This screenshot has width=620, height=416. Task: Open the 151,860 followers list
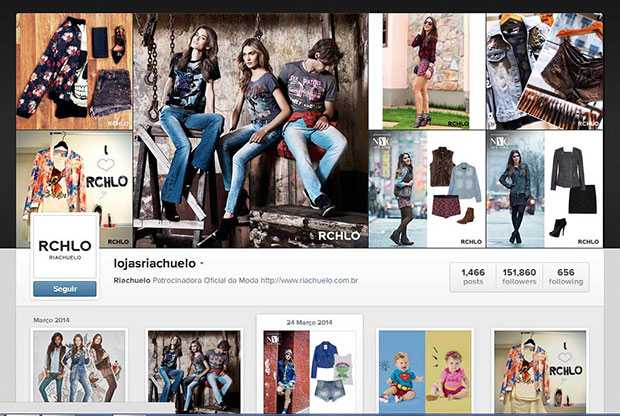pos(519,277)
